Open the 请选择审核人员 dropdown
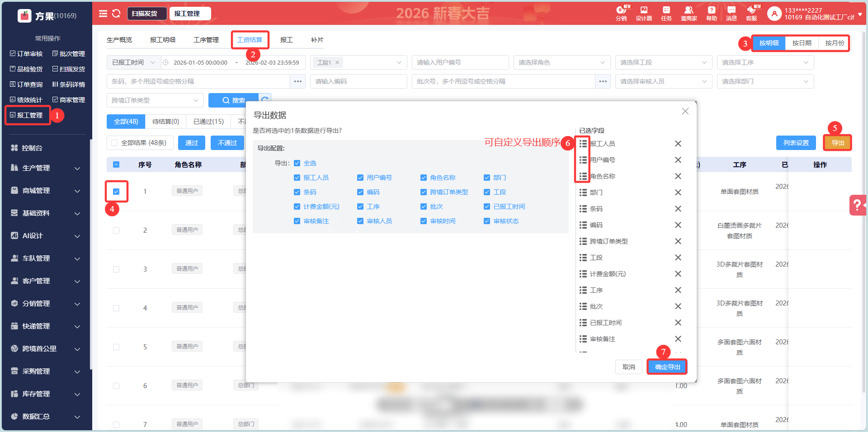Viewport: 868px width, 432px height. [x=664, y=81]
